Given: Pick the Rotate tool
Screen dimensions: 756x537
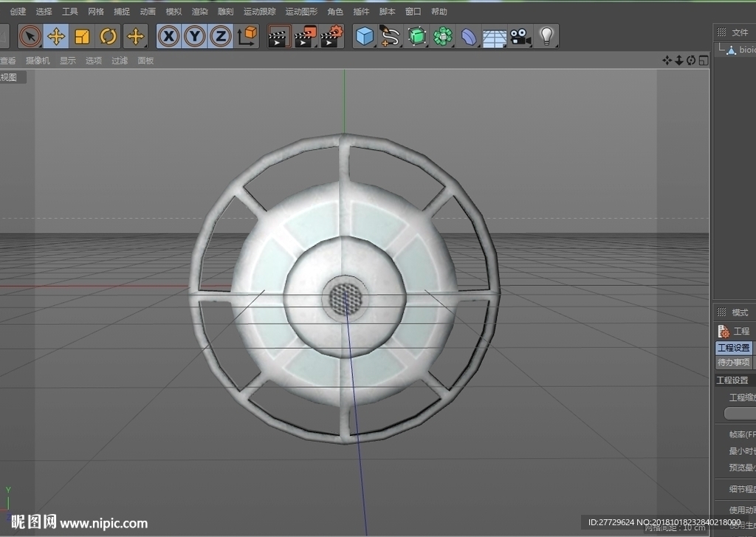Looking at the screenshot, I should coord(108,36).
